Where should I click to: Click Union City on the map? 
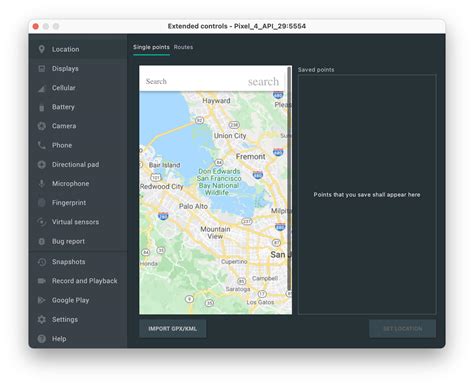(230, 136)
